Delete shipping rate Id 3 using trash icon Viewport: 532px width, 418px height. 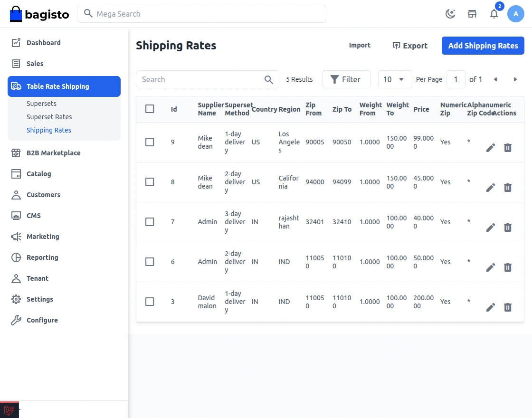pos(508,307)
